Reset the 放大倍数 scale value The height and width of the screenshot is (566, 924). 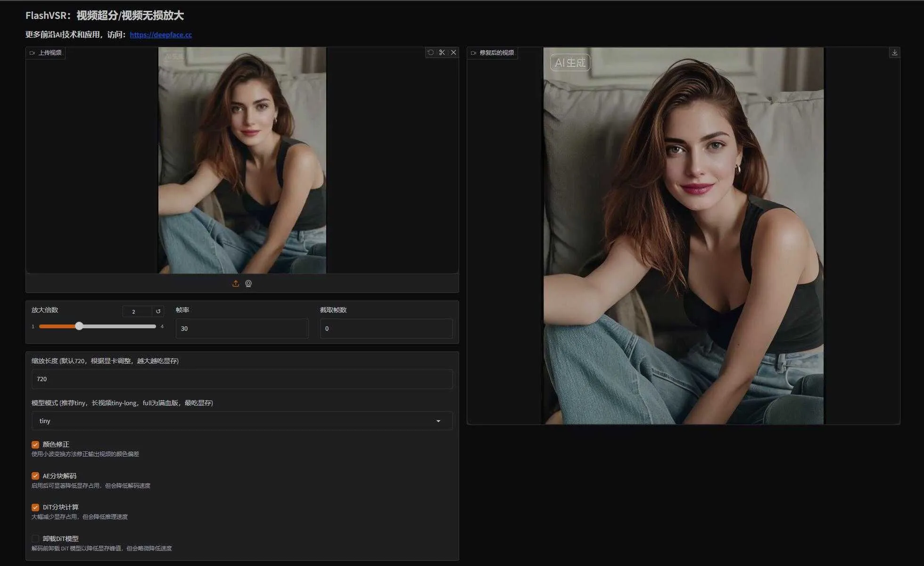(x=158, y=311)
